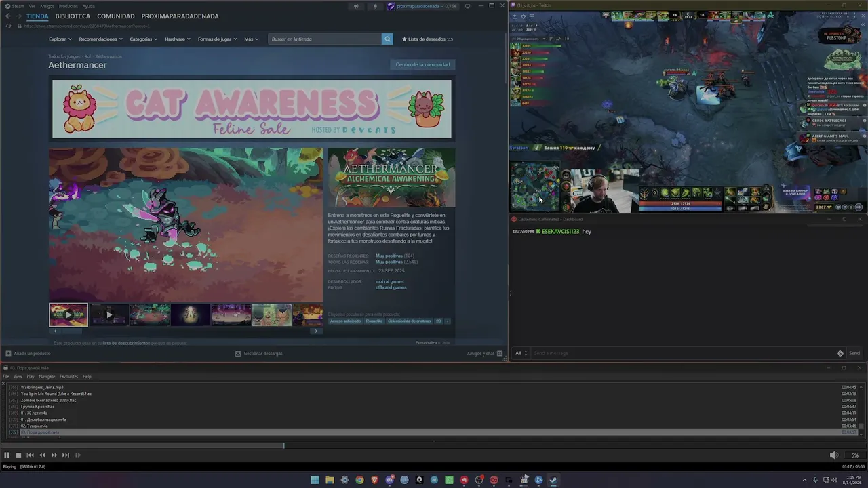Pause playback in the music player
The image size is (868, 488).
coord(7,455)
